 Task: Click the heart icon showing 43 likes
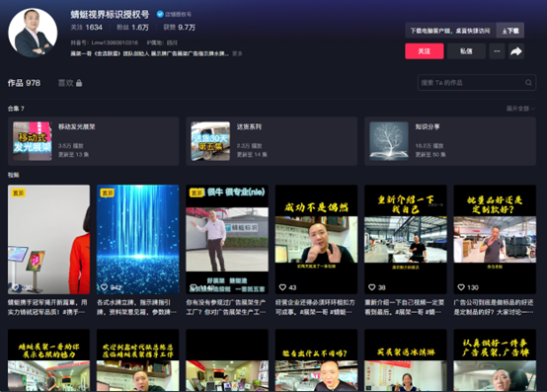(282, 287)
